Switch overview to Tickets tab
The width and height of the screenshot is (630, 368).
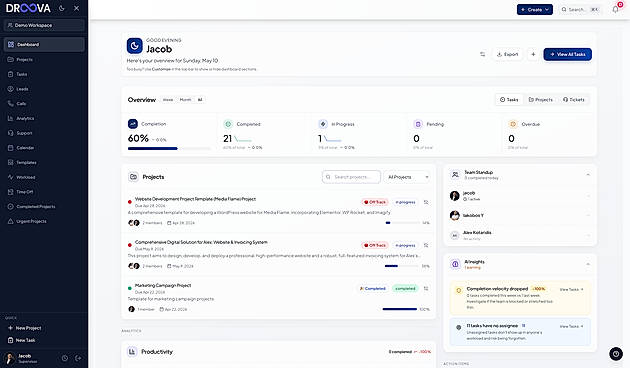574,100
